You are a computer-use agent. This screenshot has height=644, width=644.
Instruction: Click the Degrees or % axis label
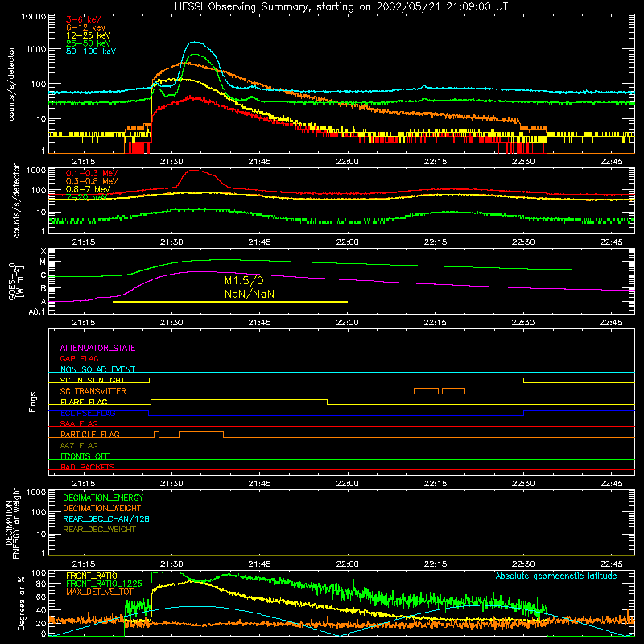[21, 603]
